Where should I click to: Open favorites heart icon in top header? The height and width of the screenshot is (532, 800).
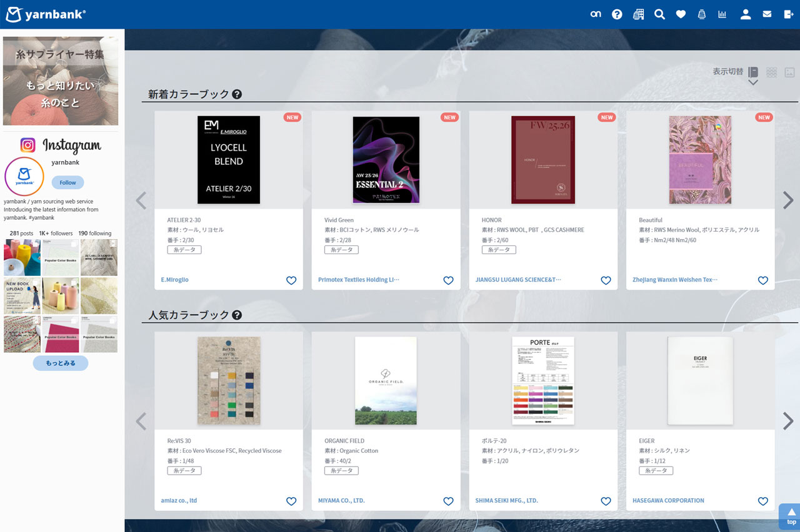pyautogui.click(x=681, y=14)
